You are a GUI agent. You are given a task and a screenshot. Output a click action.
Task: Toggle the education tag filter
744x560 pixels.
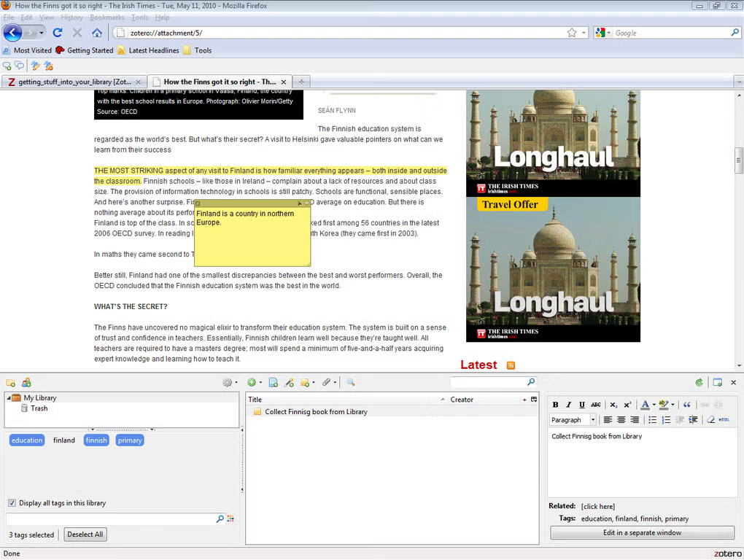[x=27, y=440]
